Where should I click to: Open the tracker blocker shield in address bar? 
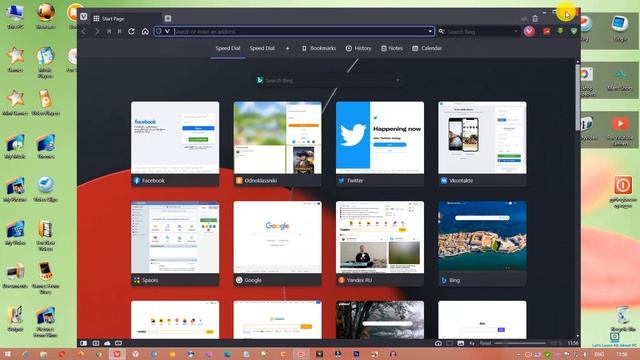[159, 31]
